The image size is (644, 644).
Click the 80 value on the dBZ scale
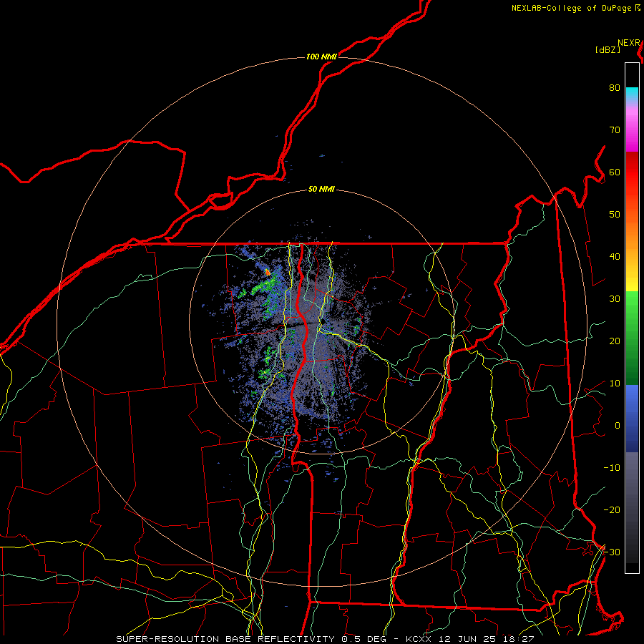point(615,87)
